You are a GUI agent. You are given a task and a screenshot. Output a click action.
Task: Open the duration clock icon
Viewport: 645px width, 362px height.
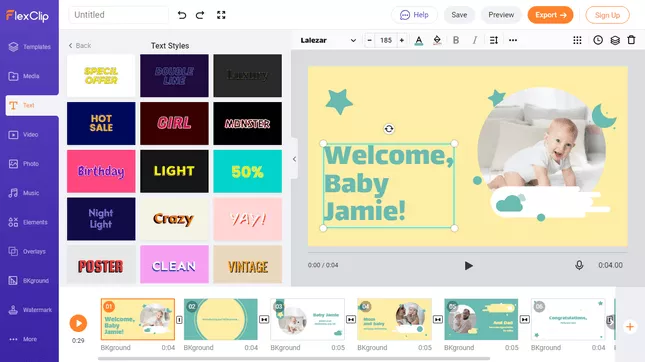pos(598,40)
